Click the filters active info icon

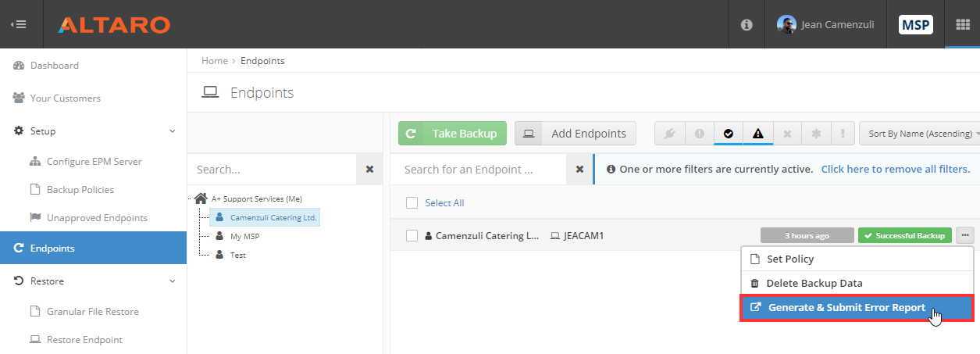611,169
